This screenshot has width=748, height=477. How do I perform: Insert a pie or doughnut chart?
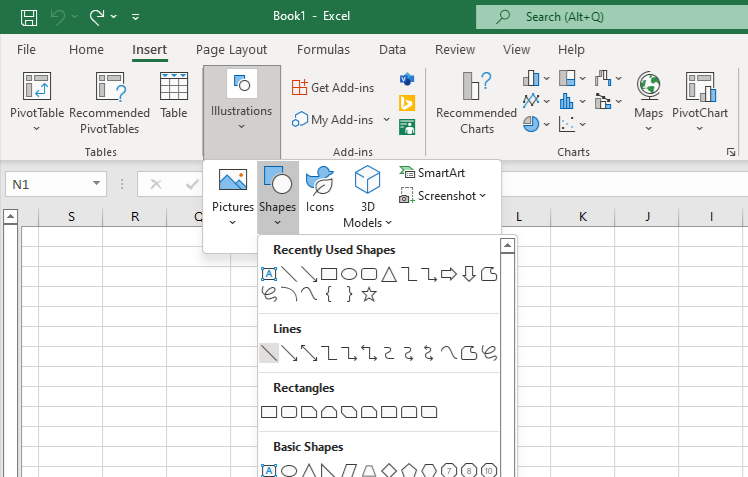pos(536,124)
